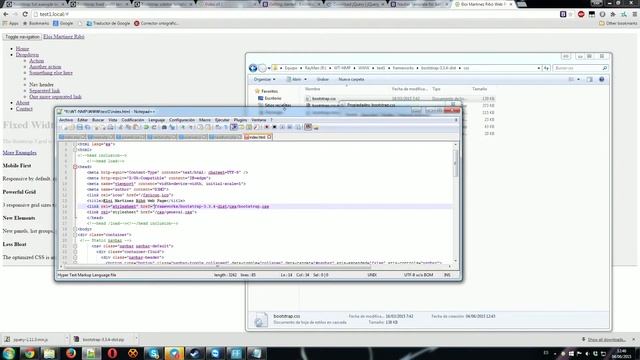Open TeamViewer from the taskbar
The width and height of the screenshot is (640, 360).
coord(215,353)
